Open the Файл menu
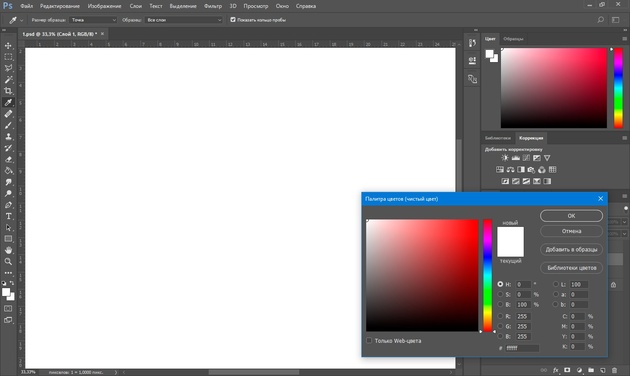The image size is (630, 376). coord(27,6)
